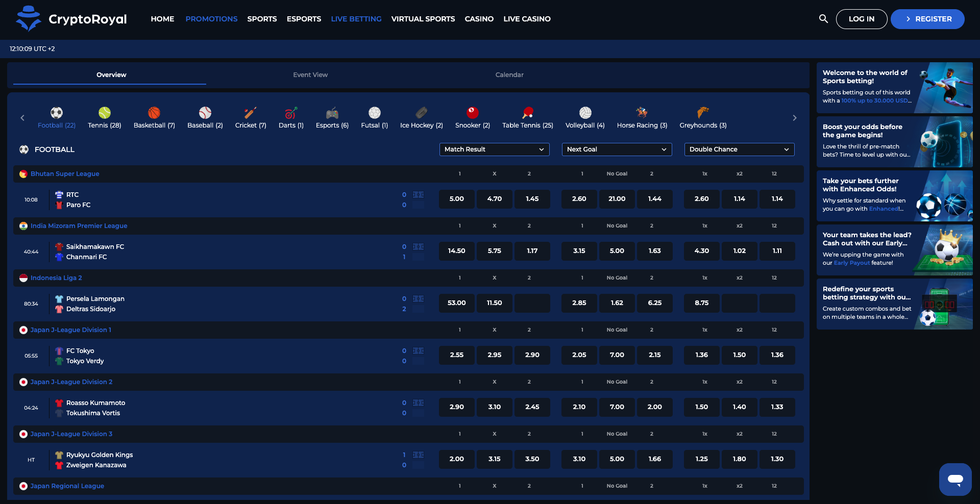The image size is (980, 504).
Task: Open Indonesia Liga 2 link
Action: point(56,278)
